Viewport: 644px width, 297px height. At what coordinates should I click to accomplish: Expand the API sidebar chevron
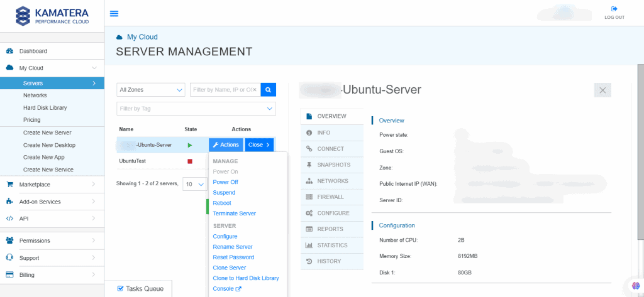point(94,219)
